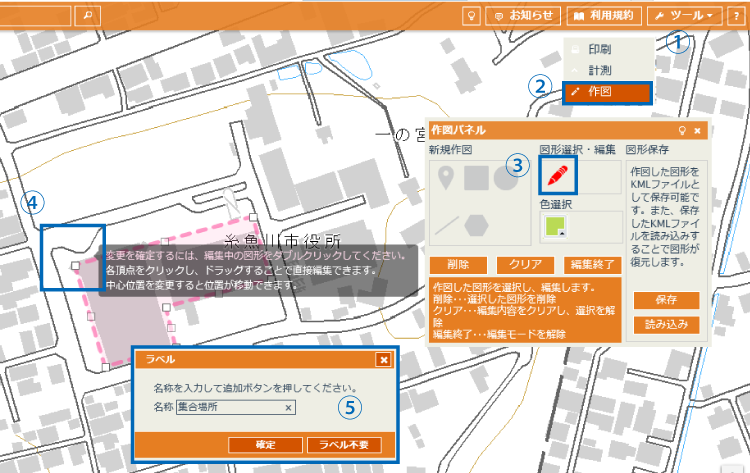This screenshot has width=750, height=473.
Task: Open the 利用規約 terms button
Action: (x=604, y=16)
